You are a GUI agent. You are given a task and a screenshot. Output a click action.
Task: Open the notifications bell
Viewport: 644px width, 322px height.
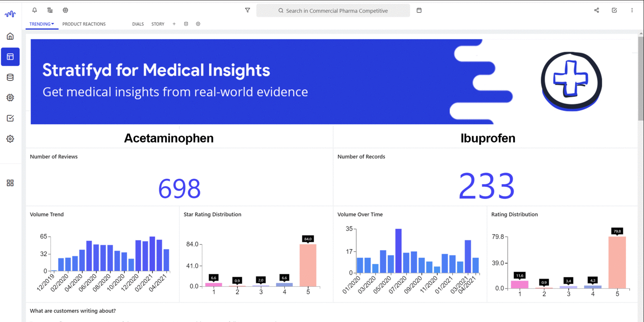coord(35,10)
